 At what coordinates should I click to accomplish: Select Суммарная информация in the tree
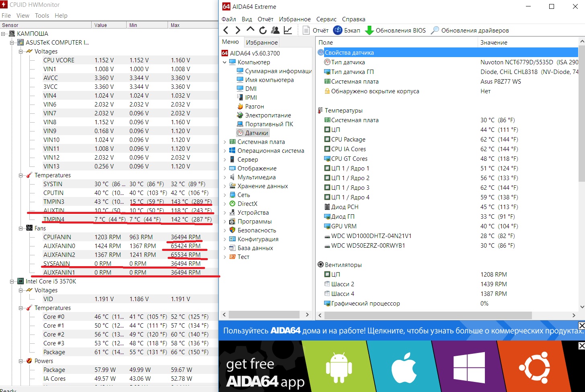point(278,71)
